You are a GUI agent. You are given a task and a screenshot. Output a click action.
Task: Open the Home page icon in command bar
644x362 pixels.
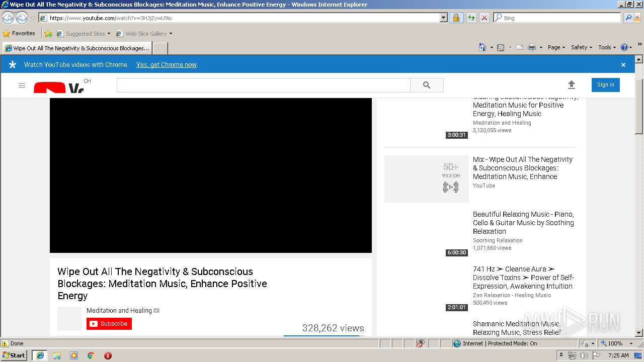pyautogui.click(x=482, y=47)
